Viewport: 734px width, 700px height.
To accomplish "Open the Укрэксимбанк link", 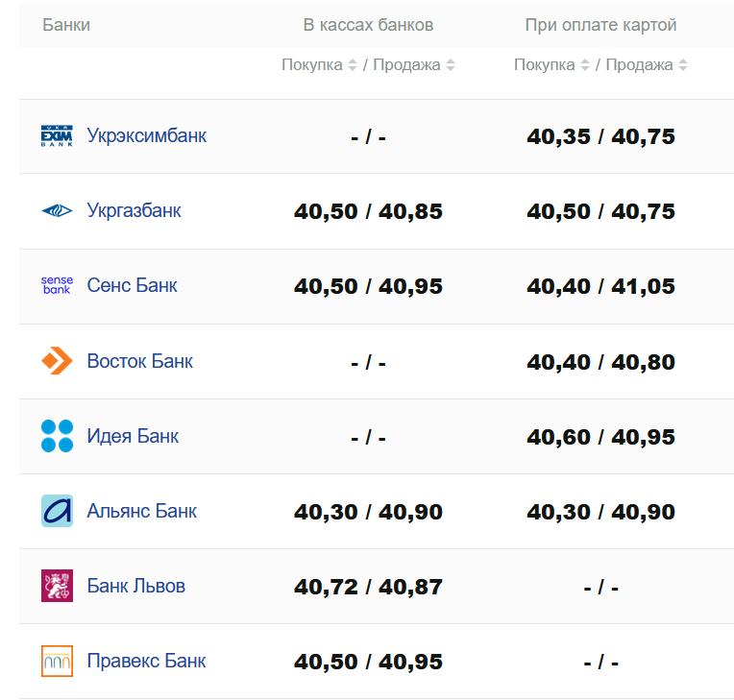I will 146,135.
